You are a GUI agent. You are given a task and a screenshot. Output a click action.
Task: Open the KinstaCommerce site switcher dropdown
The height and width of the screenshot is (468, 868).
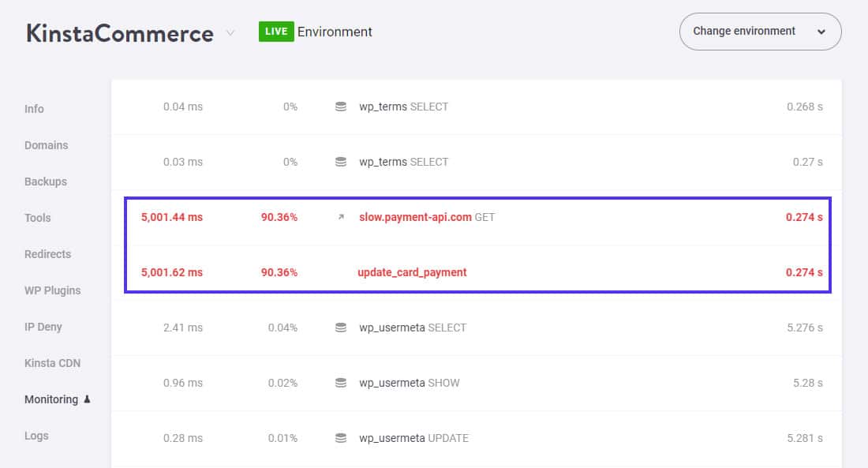click(x=230, y=33)
